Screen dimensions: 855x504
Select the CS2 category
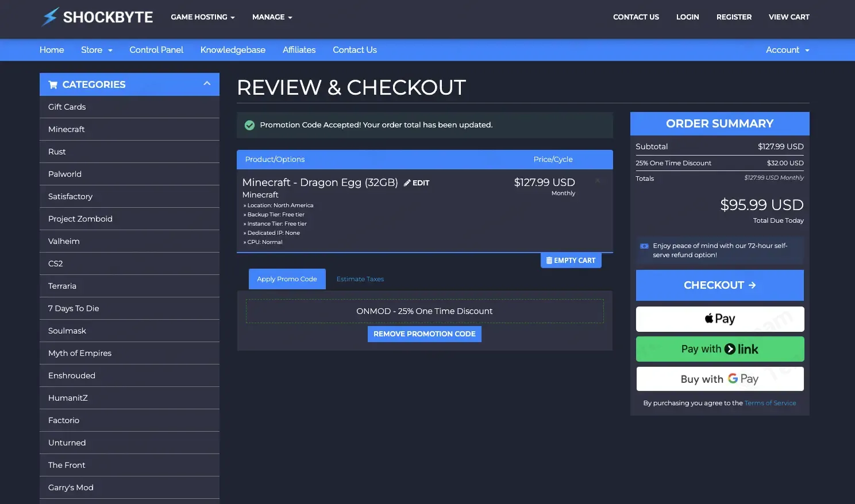pyautogui.click(x=129, y=263)
